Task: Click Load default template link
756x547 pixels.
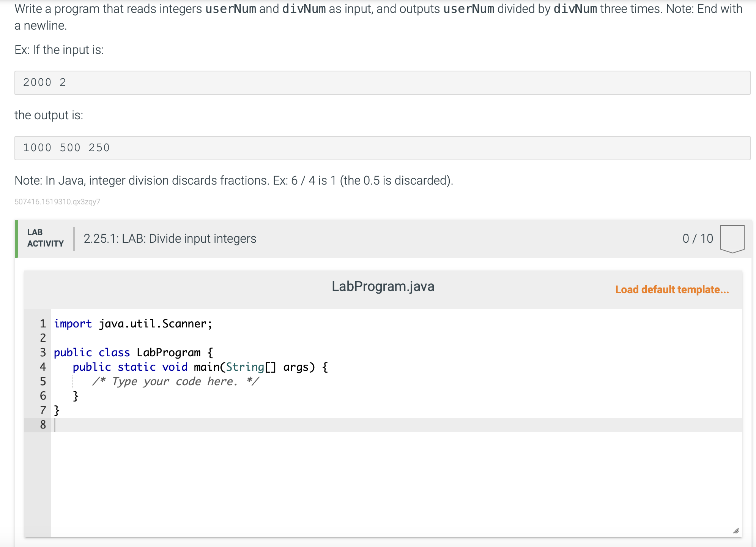Action: pos(672,289)
